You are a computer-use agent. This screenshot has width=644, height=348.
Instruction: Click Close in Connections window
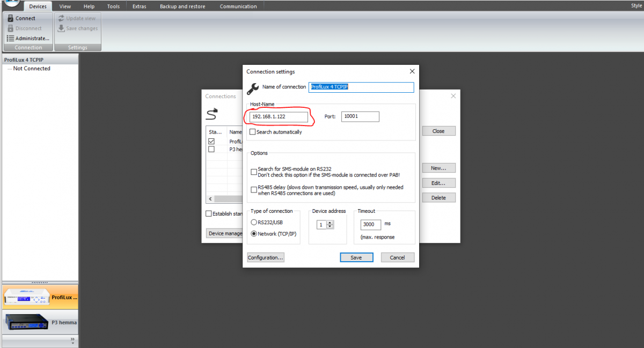438,131
